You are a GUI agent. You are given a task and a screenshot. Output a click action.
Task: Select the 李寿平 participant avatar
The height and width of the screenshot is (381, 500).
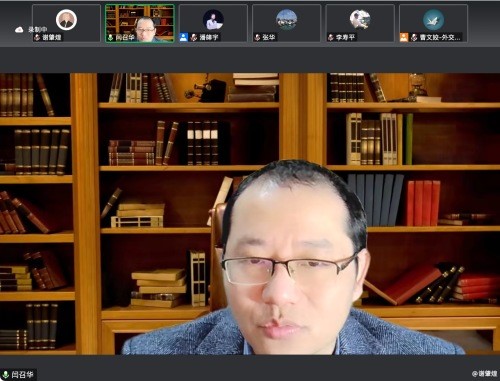tap(360, 20)
